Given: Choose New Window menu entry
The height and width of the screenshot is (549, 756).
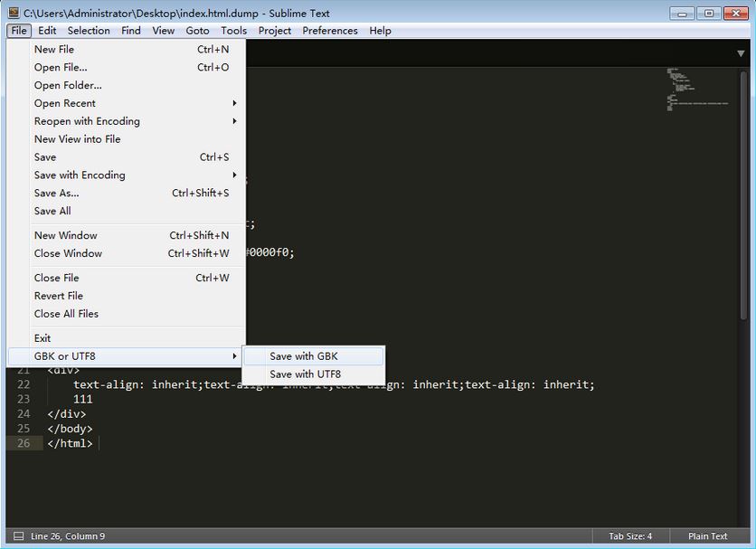Looking at the screenshot, I should pos(127,235).
